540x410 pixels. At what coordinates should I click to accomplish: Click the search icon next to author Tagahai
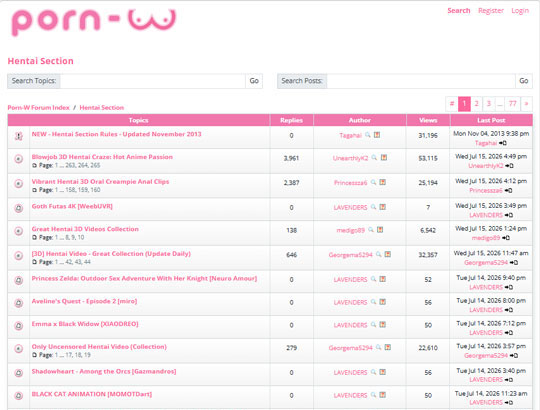pos(368,135)
